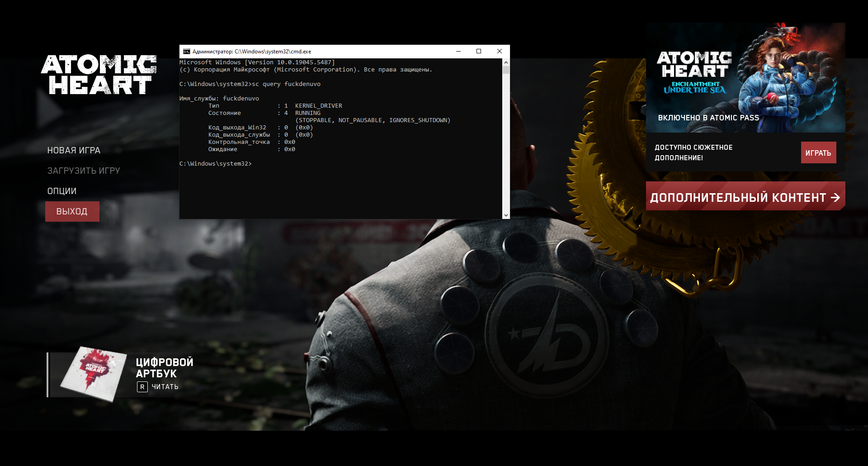Click the RUNNING state text in cmd
This screenshot has width=868, height=466.
point(308,113)
